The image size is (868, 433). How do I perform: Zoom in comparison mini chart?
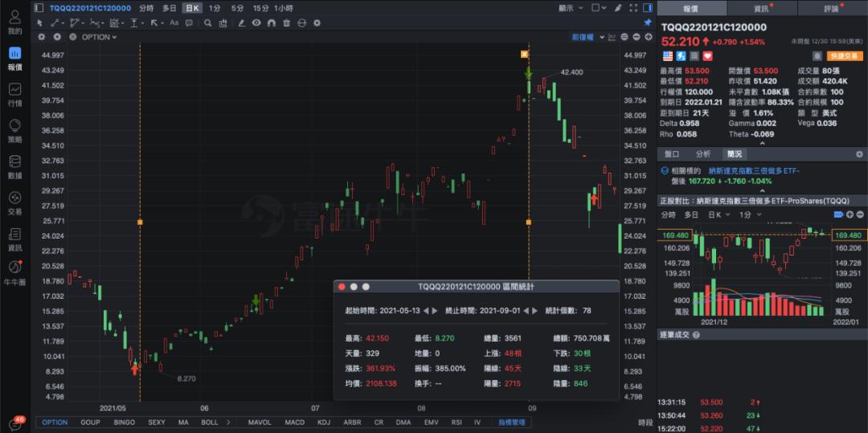(x=850, y=214)
